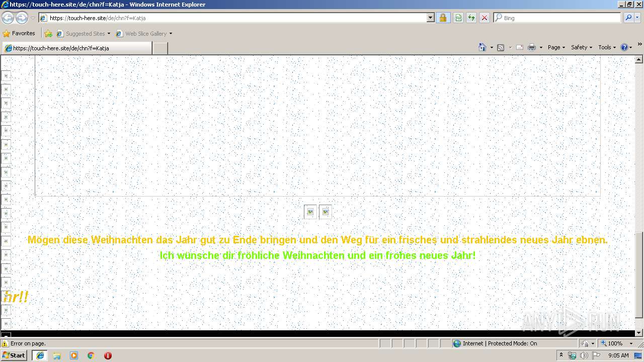Add page to the Favorites bar icon
This screenshot has width=644, height=362.
(x=48, y=34)
